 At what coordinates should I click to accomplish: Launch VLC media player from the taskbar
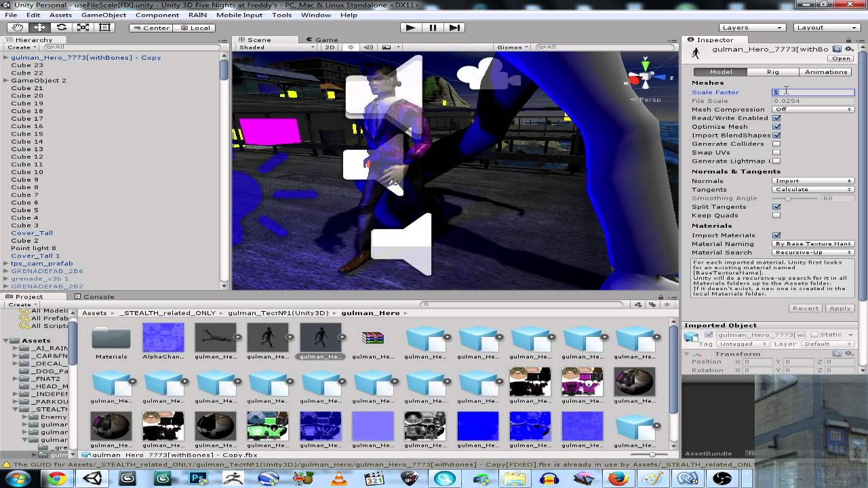339,479
